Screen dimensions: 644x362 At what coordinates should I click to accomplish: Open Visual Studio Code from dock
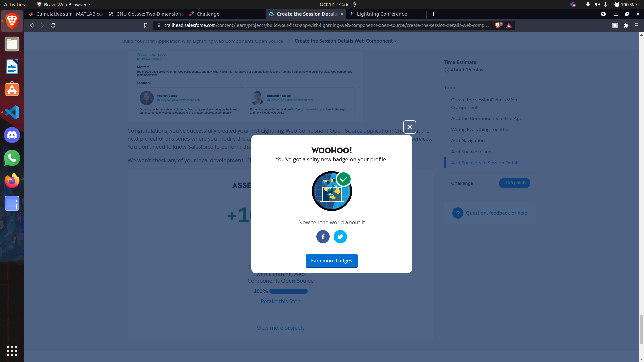[12, 112]
